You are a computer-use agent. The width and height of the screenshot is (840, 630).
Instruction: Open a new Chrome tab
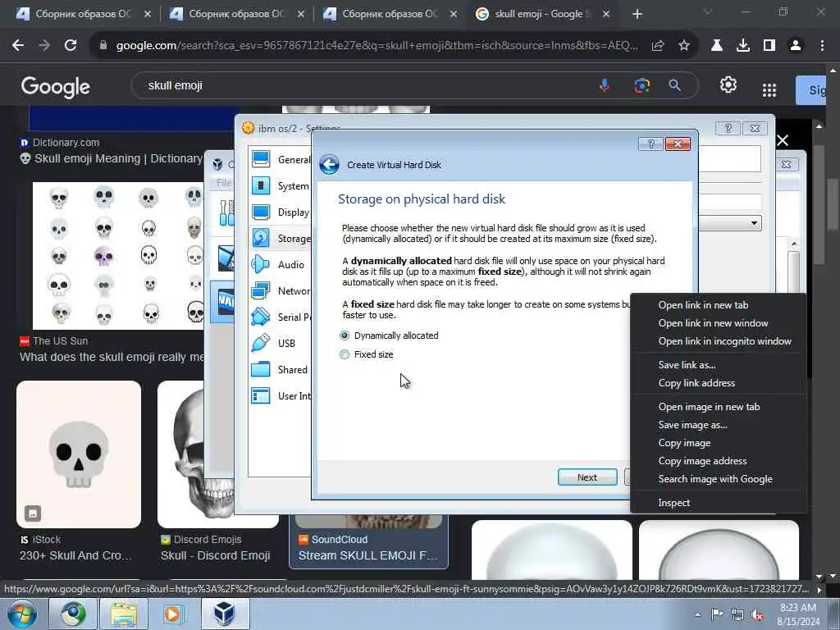(637, 15)
